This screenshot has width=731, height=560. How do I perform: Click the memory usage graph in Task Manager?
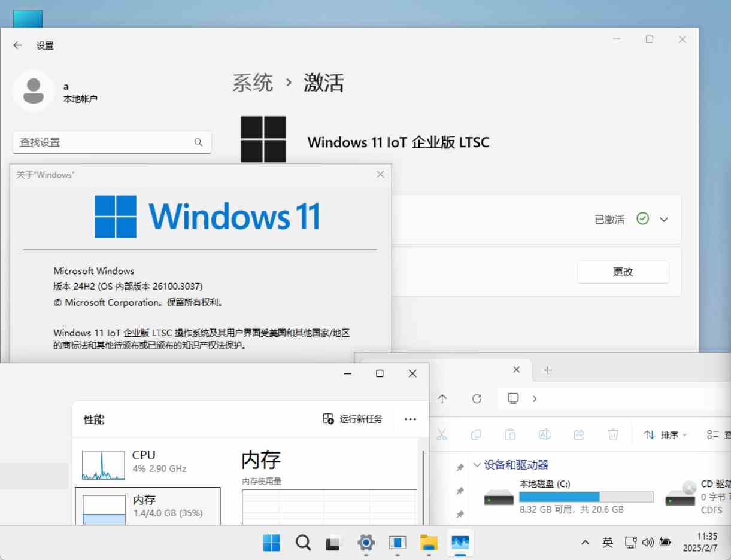(329, 507)
